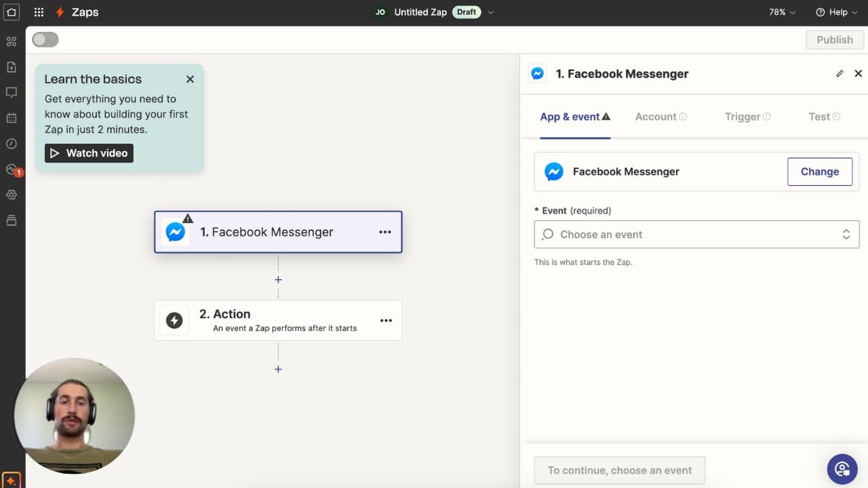Add a step between Messenger and Action
868x488 pixels.
click(x=278, y=279)
